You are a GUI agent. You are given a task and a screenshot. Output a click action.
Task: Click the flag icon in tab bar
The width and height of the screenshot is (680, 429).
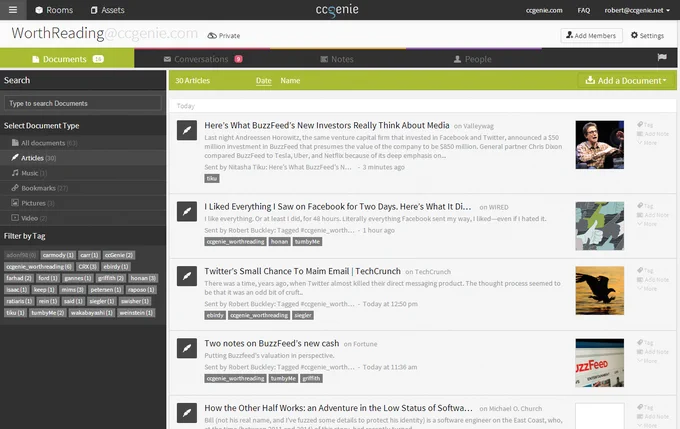point(662,57)
